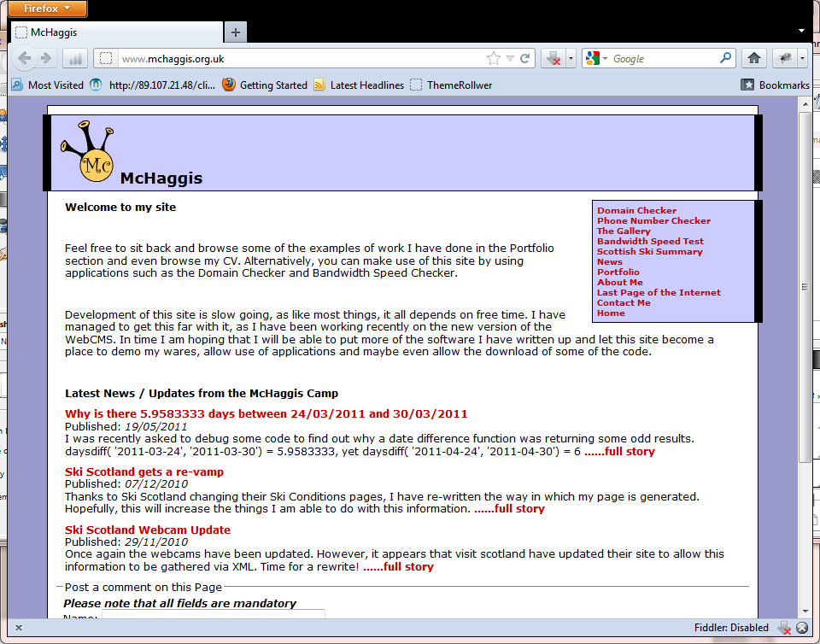The width and height of the screenshot is (820, 644).
Task: List all tabs with the tab-strip arrow
Action: click(x=801, y=31)
